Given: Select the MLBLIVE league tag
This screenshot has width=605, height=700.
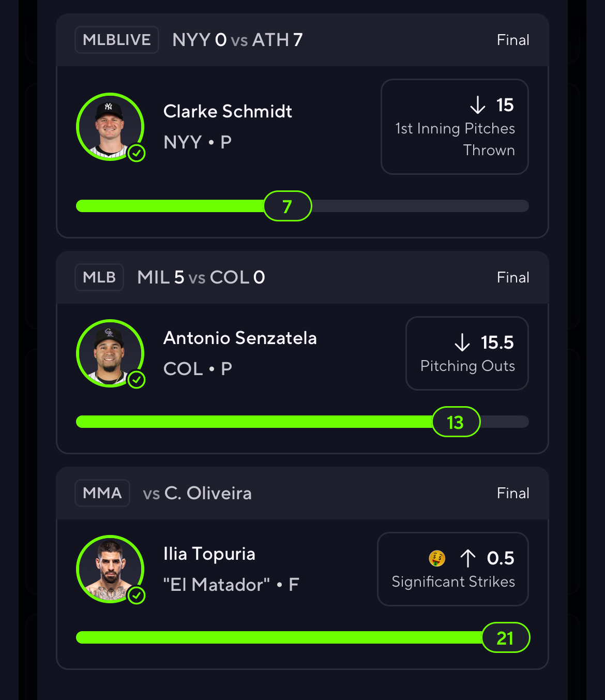Looking at the screenshot, I should coord(117,40).
